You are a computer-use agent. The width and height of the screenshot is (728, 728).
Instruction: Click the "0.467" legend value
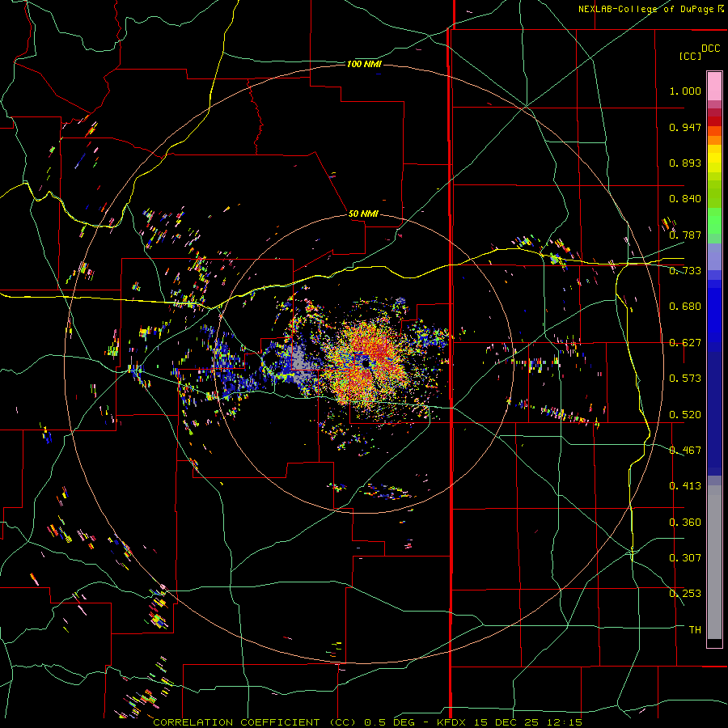point(685,451)
